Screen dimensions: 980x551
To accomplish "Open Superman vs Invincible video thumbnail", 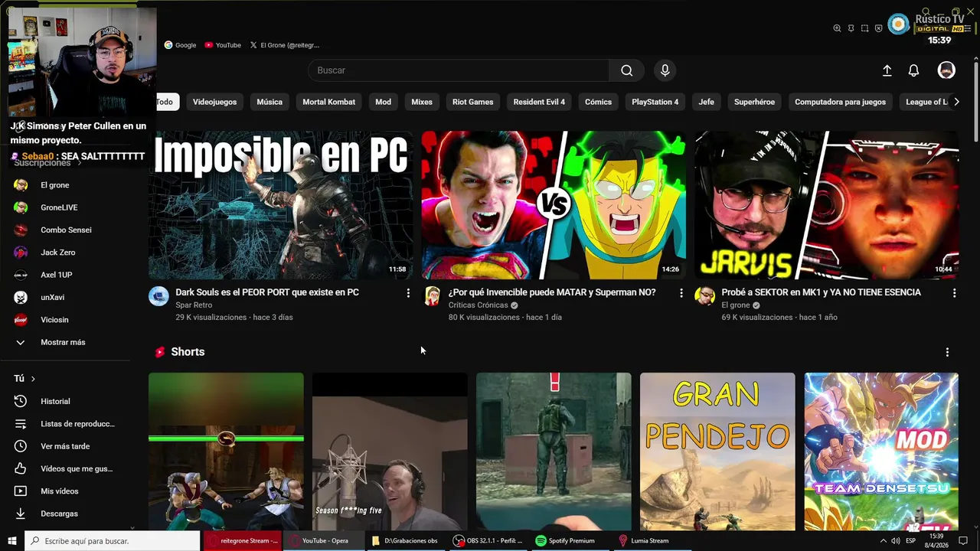I will click(554, 205).
